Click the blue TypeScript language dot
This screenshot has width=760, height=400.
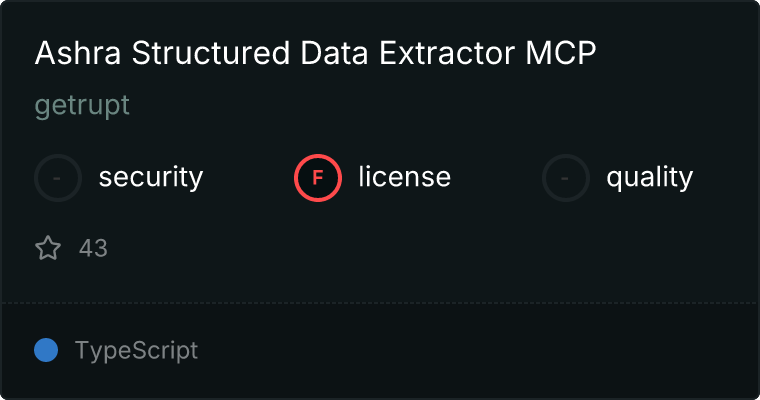[46, 350]
